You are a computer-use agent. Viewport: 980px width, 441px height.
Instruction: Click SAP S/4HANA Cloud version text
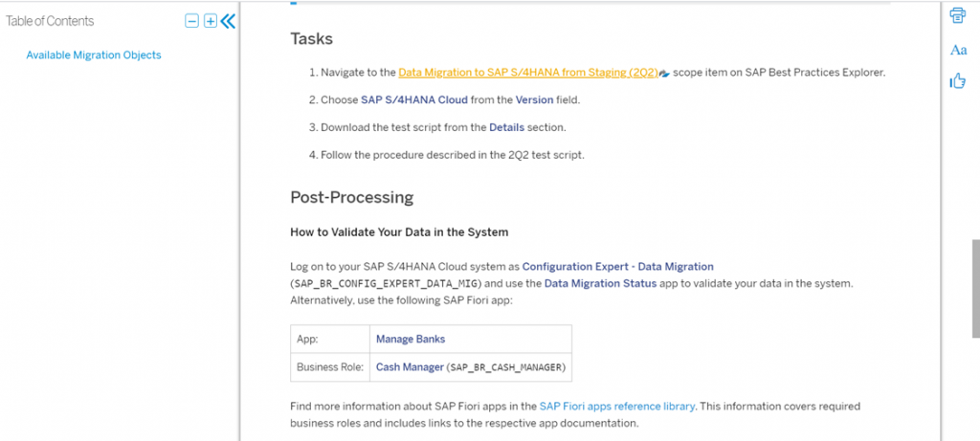tap(414, 99)
